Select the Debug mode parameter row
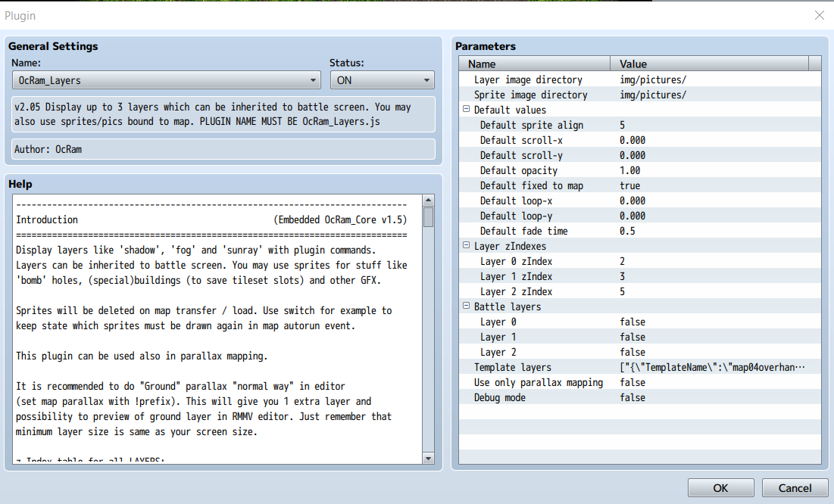The height and width of the screenshot is (504, 834). [x=640, y=397]
